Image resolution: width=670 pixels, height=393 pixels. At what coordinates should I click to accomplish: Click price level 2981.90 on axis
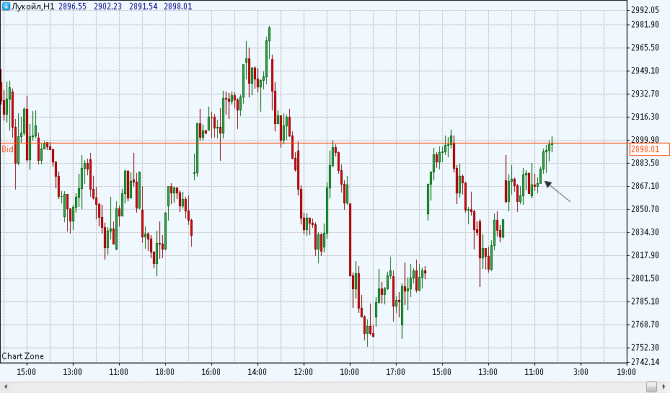[645, 24]
